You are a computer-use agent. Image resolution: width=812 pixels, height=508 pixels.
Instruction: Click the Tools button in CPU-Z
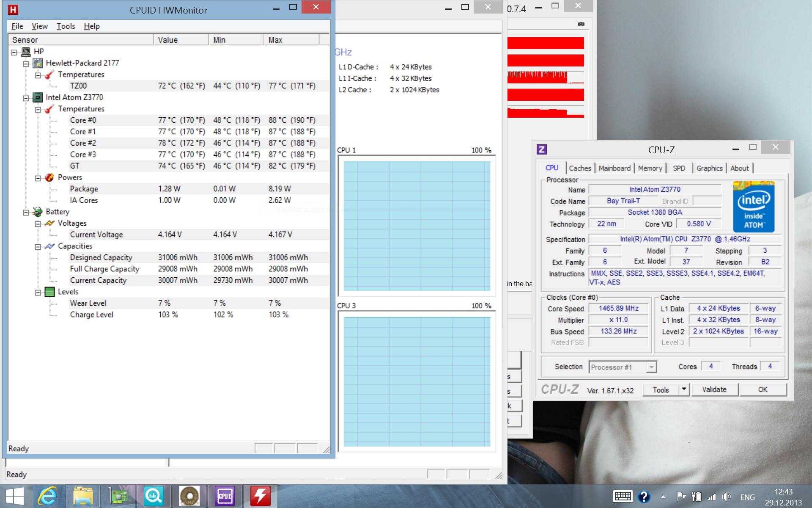[661, 389]
